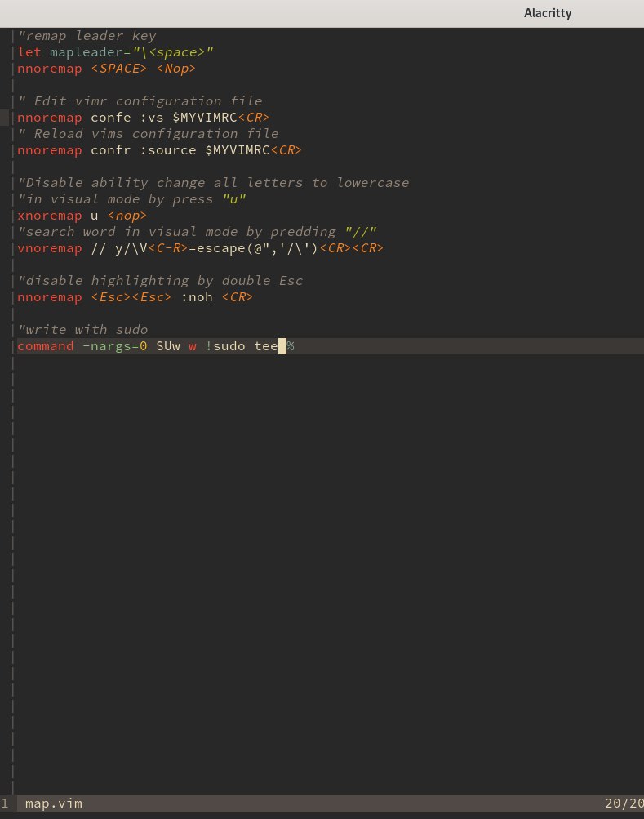Click the "command" keyword

pos(46,346)
